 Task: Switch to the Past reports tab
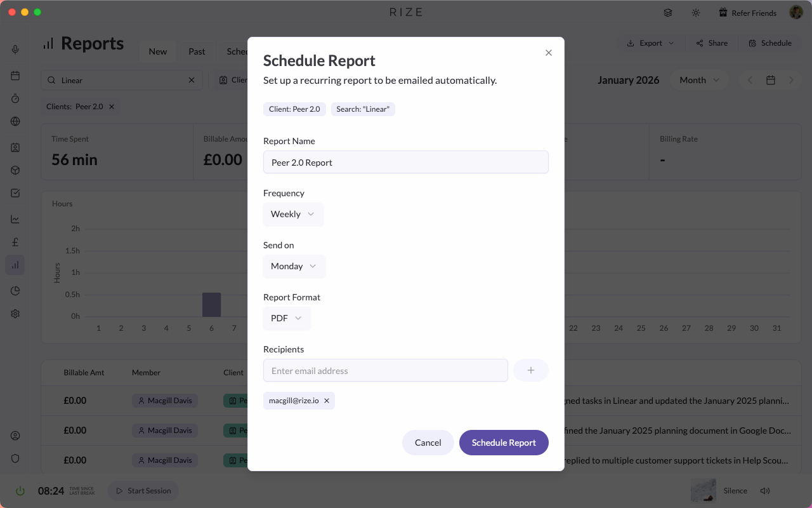coord(196,51)
